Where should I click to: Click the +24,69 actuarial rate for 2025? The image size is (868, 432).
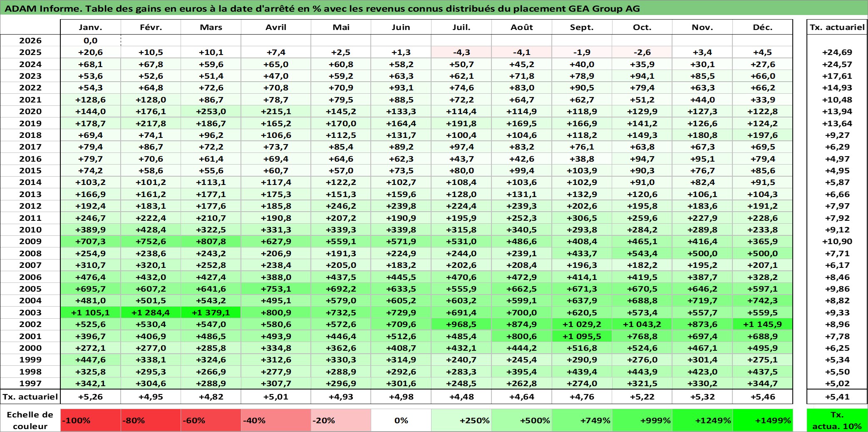point(837,52)
